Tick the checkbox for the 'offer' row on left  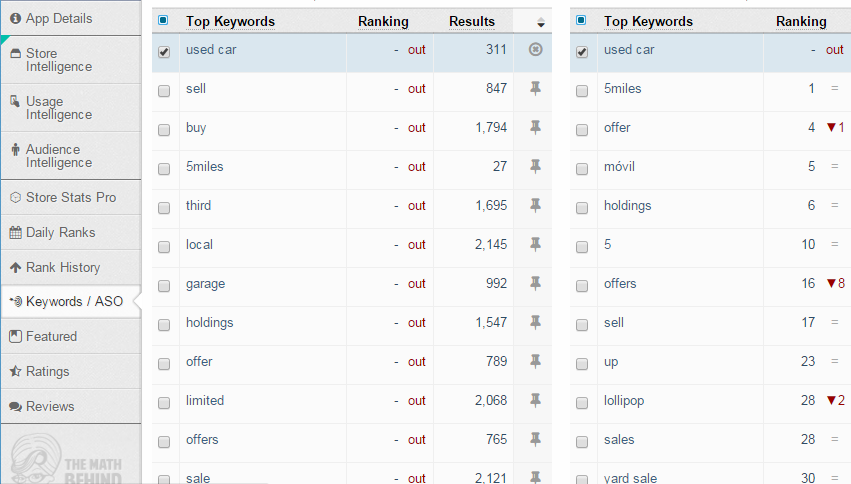(164, 364)
